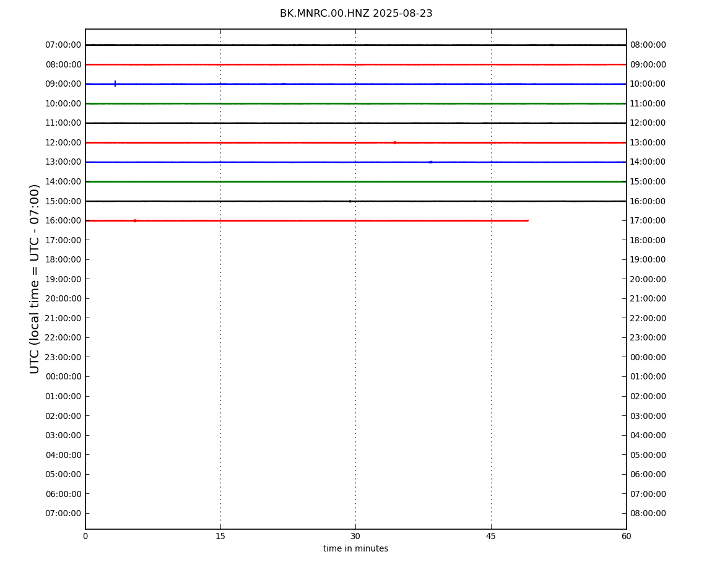Click the plot title BK.MNRC.00.HNZ 2025-08-23
Viewport: 712px width, 588px height.
pyautogui.click(x=356, y=14)
